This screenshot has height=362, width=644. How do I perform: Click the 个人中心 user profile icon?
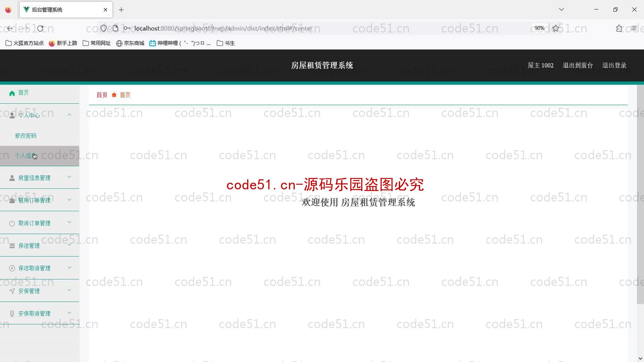(12, 115)
